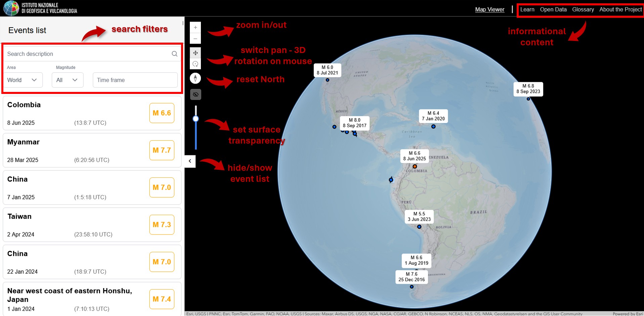Open the Magnitude dropdown set to All
The height and width of the screenshot is (316, 644).
(67, 80)
